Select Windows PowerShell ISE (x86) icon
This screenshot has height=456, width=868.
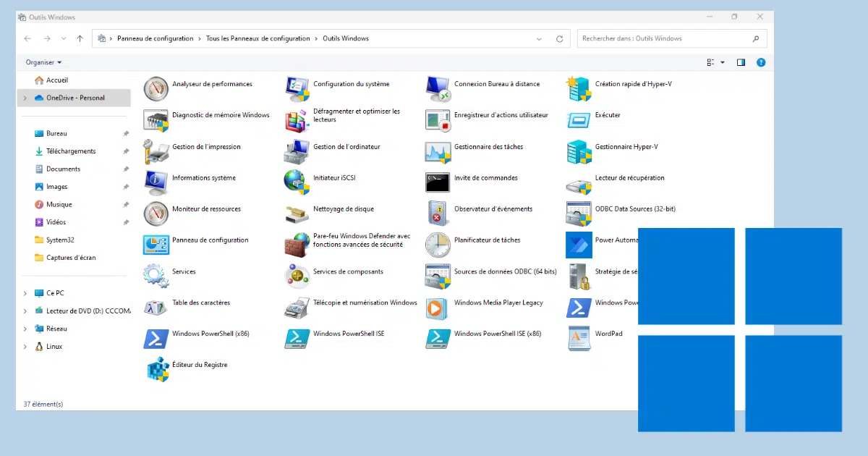[x=438, y=338]
